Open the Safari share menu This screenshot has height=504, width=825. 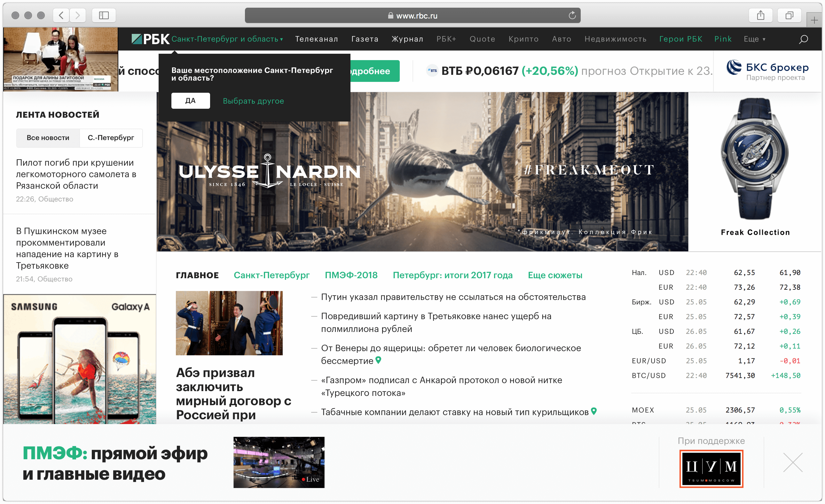760,15
